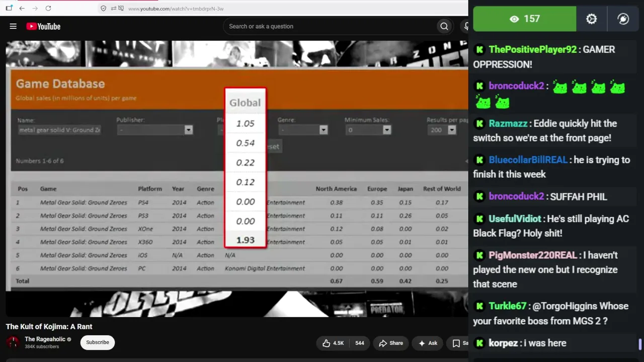The width and height of the screenshot is (644, 362).
Task: Click the X360 platform cell
Action: click(145, 242)
